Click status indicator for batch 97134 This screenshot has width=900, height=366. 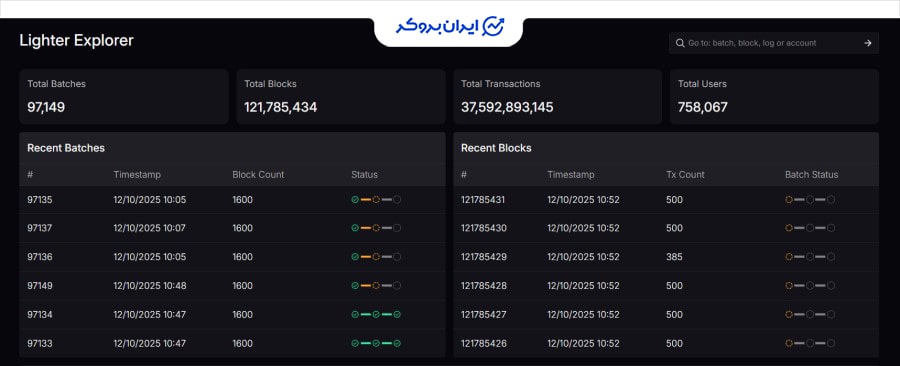pyautogui.click(x=376, y=314)
